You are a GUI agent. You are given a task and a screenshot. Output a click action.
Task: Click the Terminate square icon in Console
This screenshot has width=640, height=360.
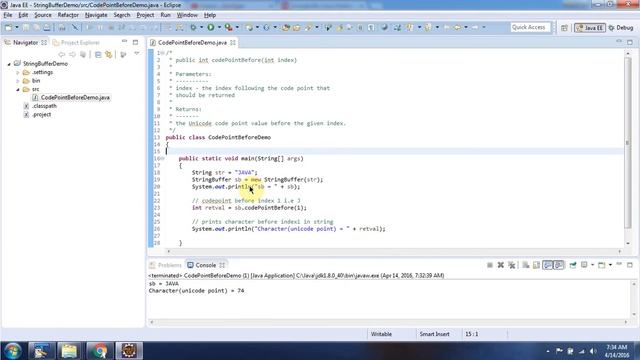[x=490, y=265]
